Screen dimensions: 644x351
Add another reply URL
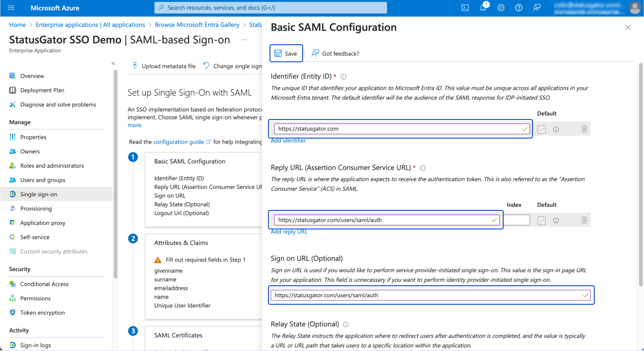click(289, 231)
